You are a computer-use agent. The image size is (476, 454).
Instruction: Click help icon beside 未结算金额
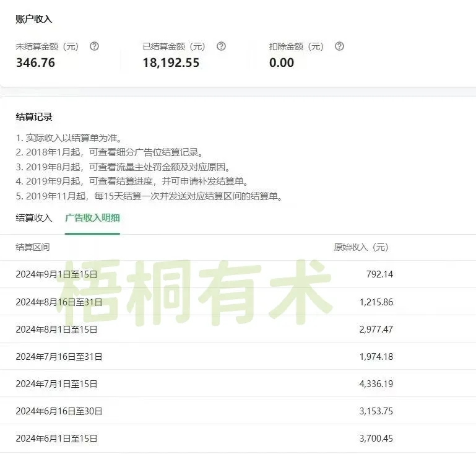coord(94,46)
